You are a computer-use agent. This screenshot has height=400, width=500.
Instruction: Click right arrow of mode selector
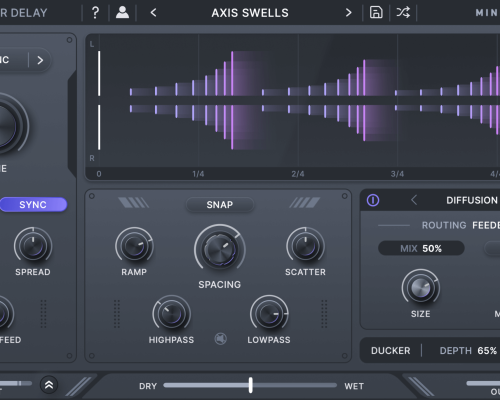pos(40,60)
